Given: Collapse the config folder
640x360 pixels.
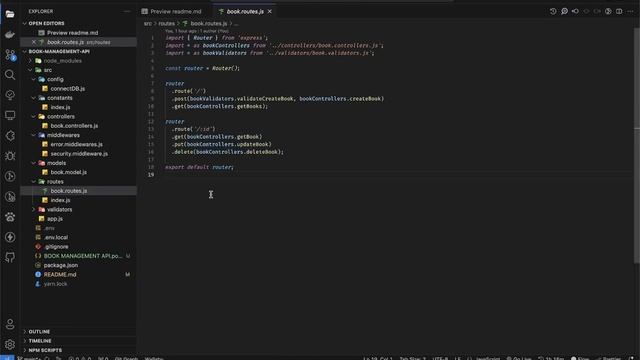Looking at the screenshot, I should coord(55,79).
